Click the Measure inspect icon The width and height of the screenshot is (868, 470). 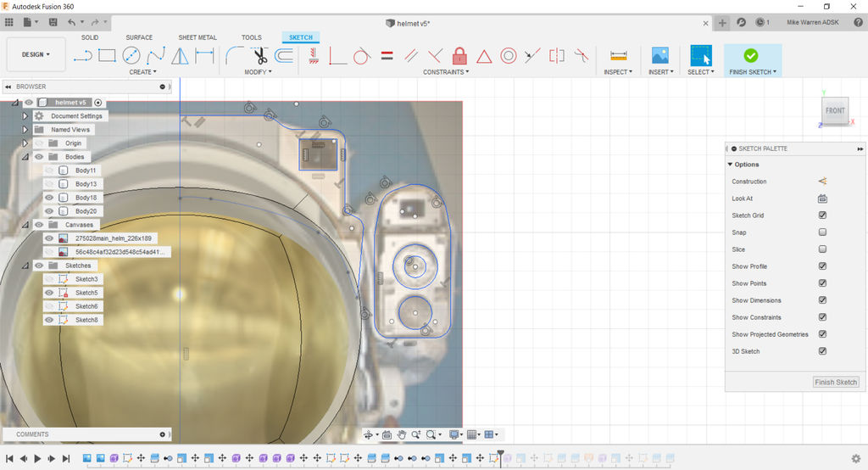[x=618, y=55]
